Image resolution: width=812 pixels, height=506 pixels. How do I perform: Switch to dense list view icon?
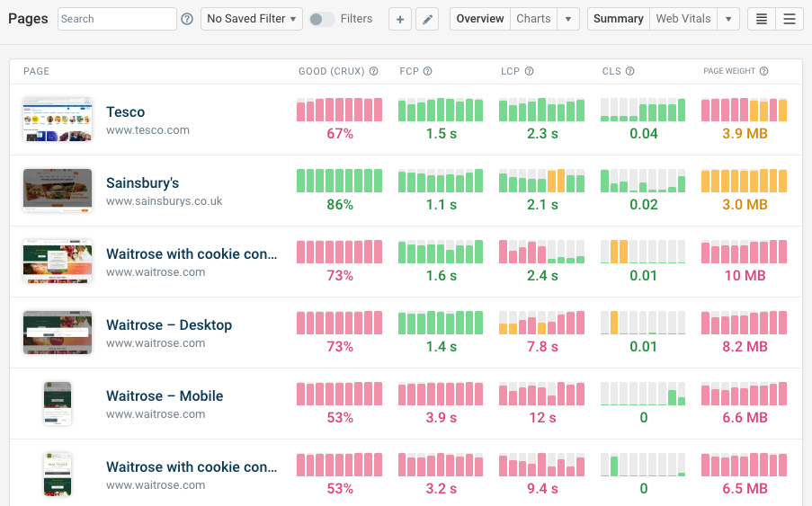click(762, 19)
